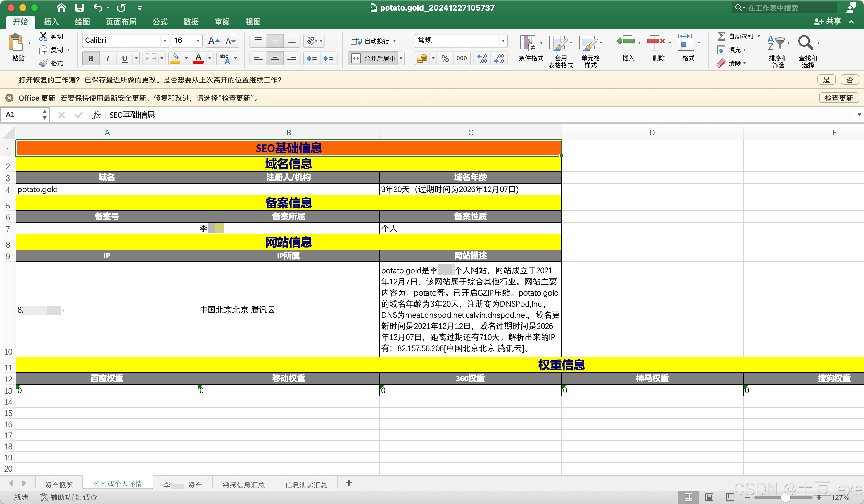The height and width of the screenshot is (504, 864).
Task: Toggle Italic formatting button
Action: [x=107, y=59]
